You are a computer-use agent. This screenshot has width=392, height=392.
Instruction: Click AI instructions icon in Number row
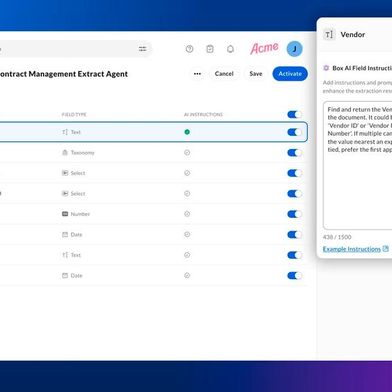[x=187, y=214]
